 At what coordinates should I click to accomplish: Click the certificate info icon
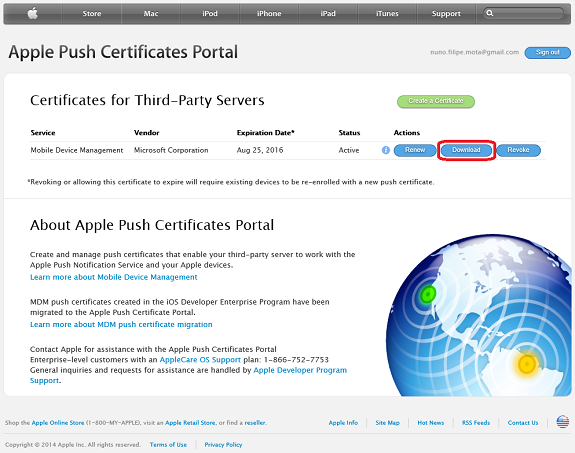[x=386, y=150]
